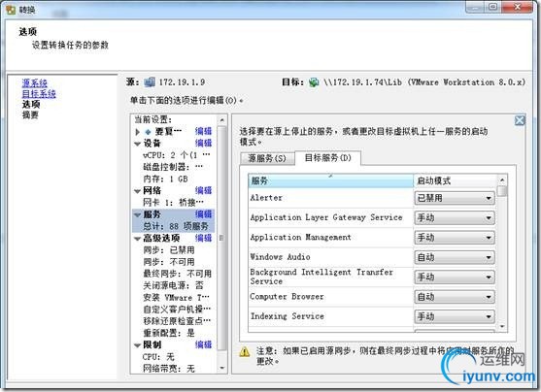The width and height of the screenshot is (541, 392).
Task: Open startup mode dropdown for Windows Audio
Action: coord(455,257)
